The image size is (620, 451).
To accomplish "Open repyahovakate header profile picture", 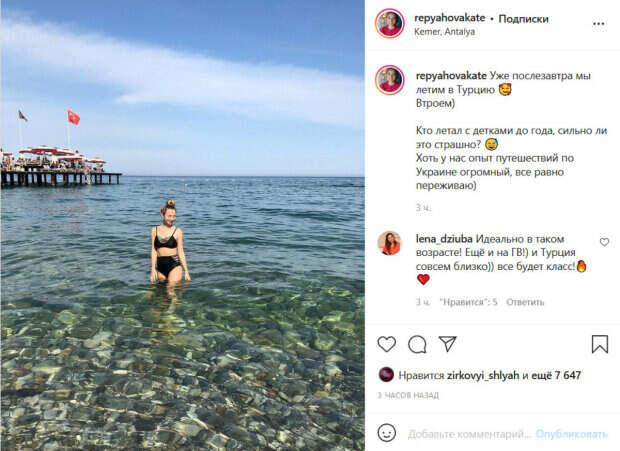I will pyautogui.click(x=389, y=23).
